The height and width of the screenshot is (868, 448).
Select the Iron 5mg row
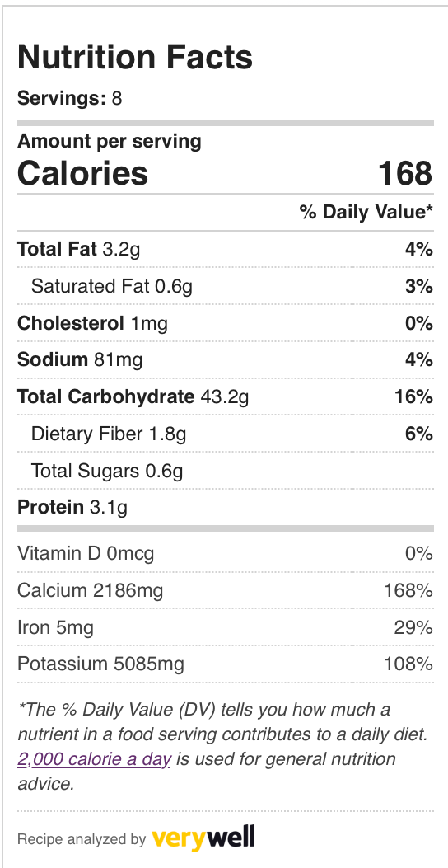click(225, 628)
